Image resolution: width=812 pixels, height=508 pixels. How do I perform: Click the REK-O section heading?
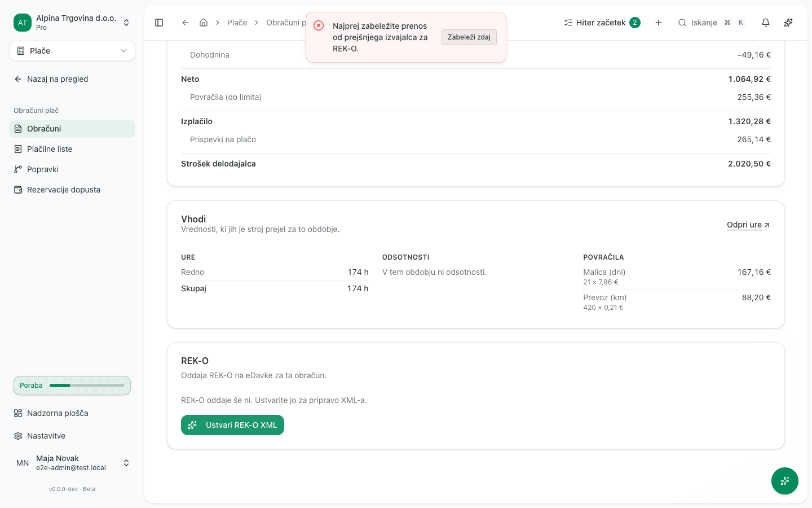(195, 361)
